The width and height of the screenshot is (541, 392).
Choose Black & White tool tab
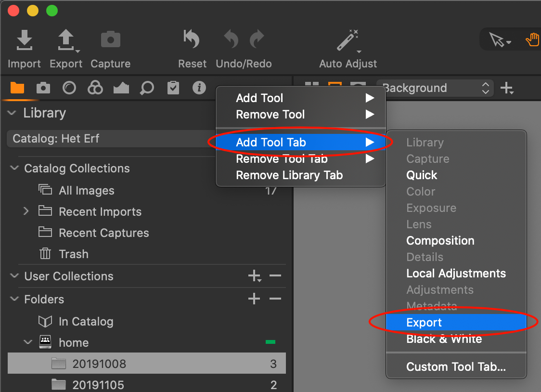pos(456,339)
